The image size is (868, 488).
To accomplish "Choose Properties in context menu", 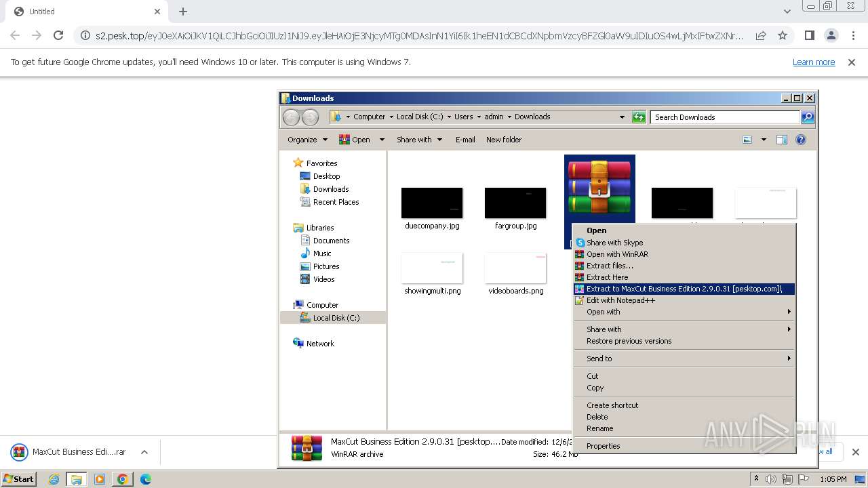I will (684, 446).
